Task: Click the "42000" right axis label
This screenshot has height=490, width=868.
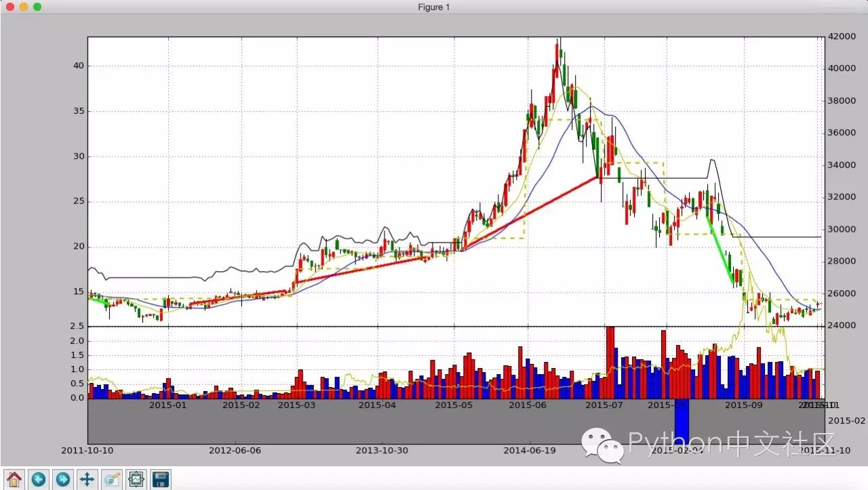Action: click(x=840, y=37)
